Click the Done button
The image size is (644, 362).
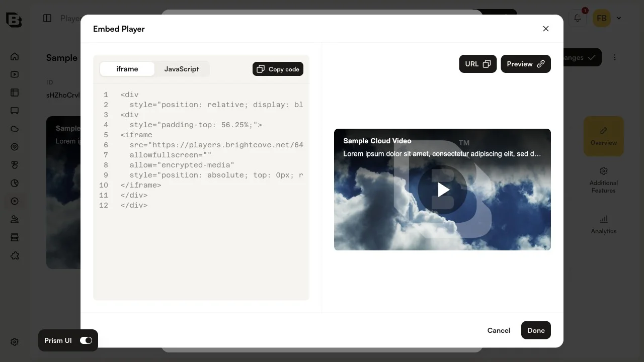click(x=536, y=330)
